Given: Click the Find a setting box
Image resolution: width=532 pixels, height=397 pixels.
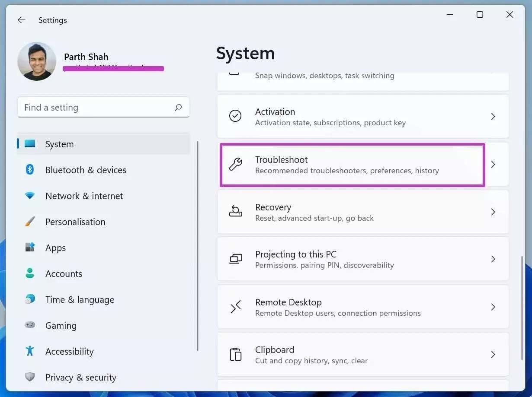Looking at the screenshot, I should 103,108.
